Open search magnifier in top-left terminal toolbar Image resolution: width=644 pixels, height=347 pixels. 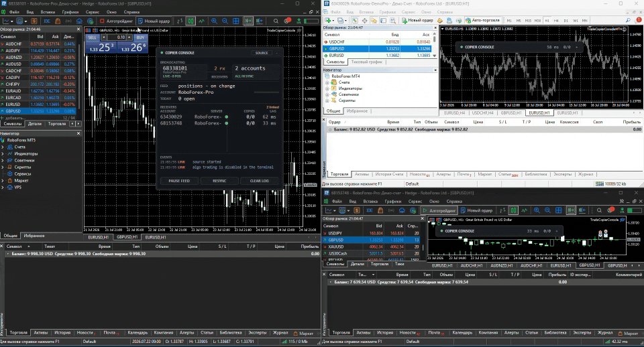(276, 21)
